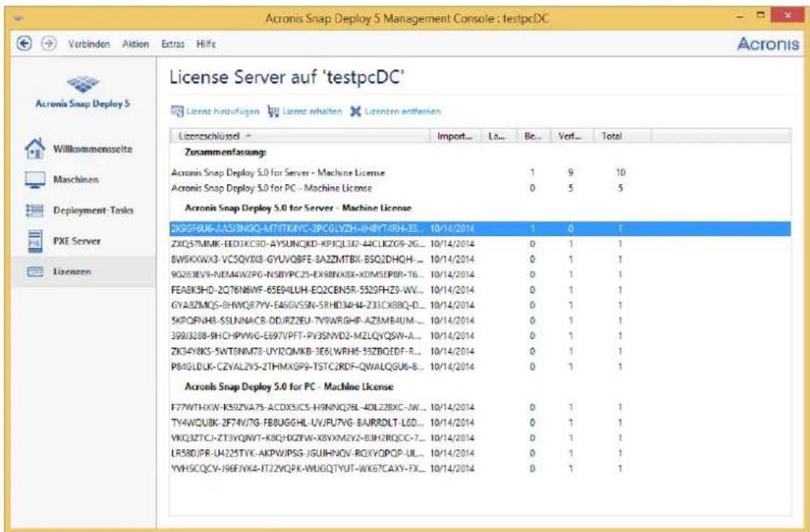Viewport: 810px width, 532px height.
Task: Click the PXE Server icon
Action: pyautogui.click(x=35, y=241)
